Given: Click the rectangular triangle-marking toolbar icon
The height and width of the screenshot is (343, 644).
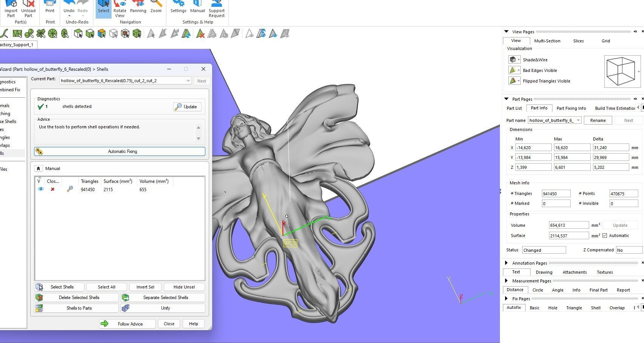Looking at the screenshot, I should pyautogui.click(x=17, y=34).
